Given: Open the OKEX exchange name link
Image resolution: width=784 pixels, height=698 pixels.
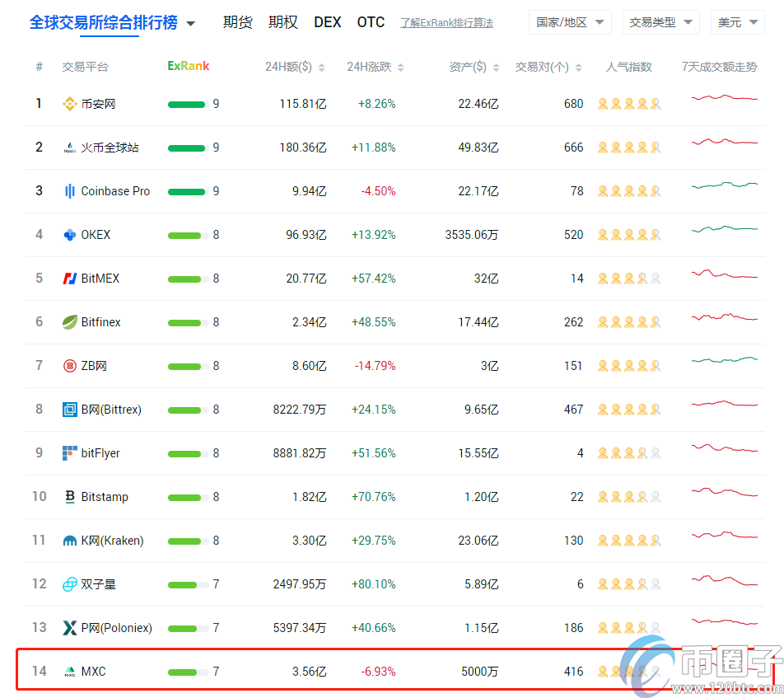Looking at the screenshot, I should click(x=96, y=235).
